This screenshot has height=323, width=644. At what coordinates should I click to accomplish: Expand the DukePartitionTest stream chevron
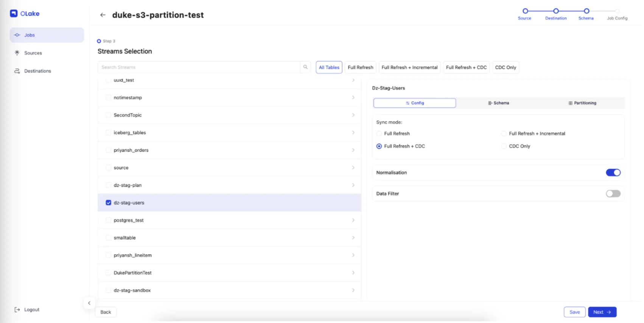[353, 273]
